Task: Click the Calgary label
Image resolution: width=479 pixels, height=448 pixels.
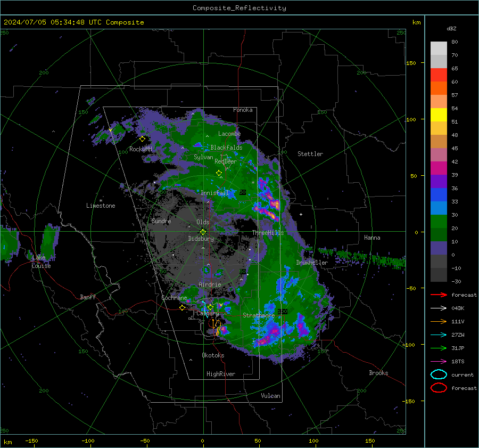Action: point(208,313)
